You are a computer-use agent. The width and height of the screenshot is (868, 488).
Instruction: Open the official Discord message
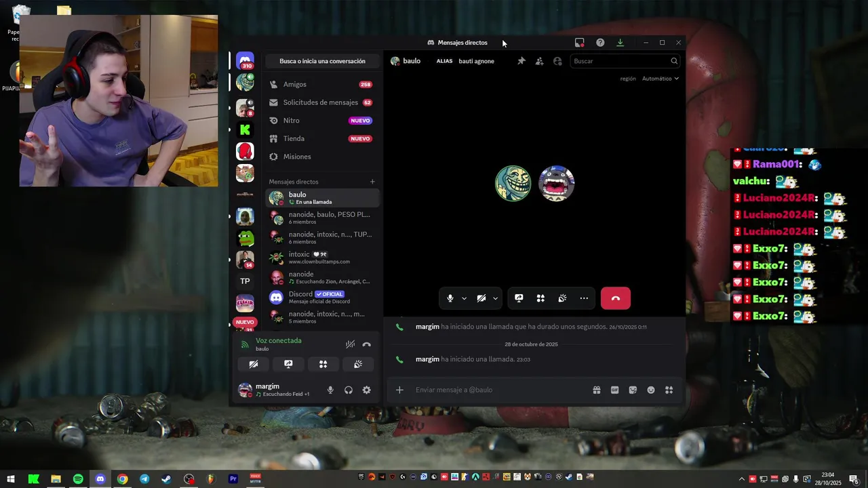coord(322,297)
